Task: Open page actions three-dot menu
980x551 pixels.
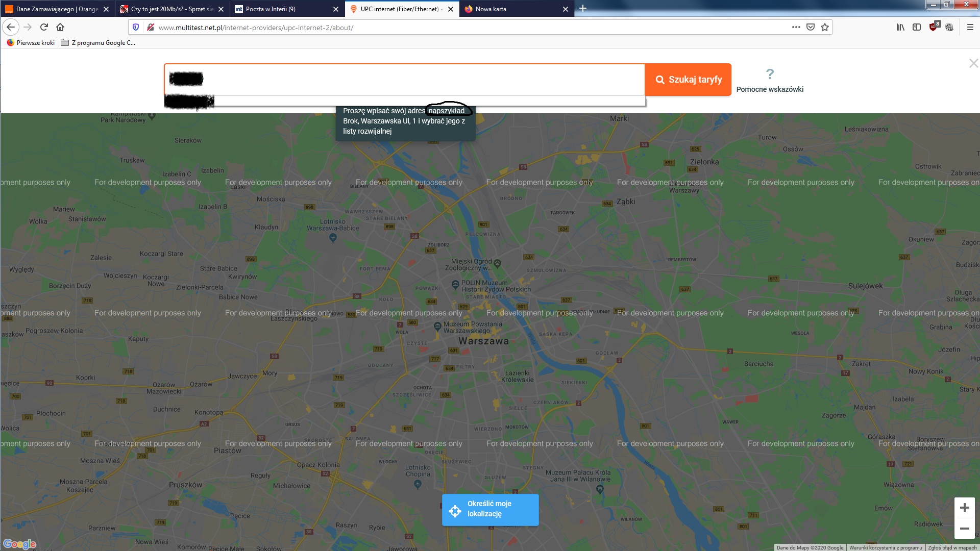Action: click(x=796, y=27)
